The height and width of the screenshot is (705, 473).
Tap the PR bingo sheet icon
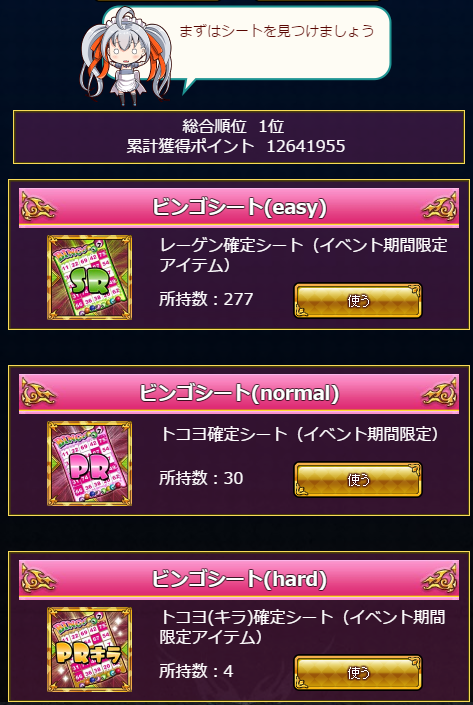(x=89, y=464)
